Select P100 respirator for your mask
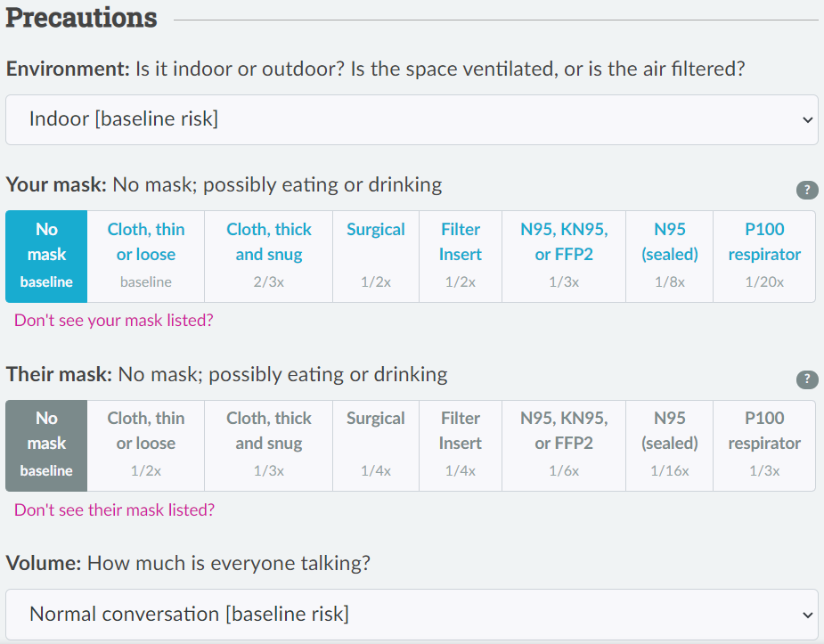 point(764,257)
